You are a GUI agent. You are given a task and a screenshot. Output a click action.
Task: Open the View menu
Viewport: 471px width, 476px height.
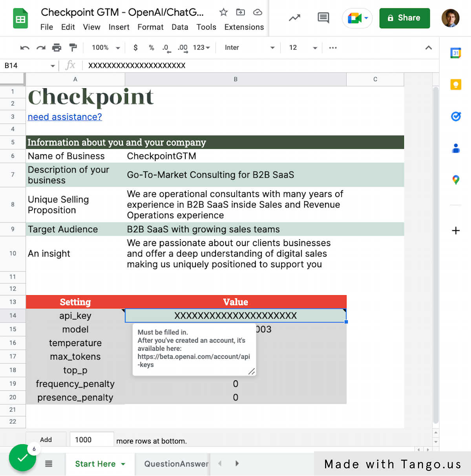coord(91,27)
